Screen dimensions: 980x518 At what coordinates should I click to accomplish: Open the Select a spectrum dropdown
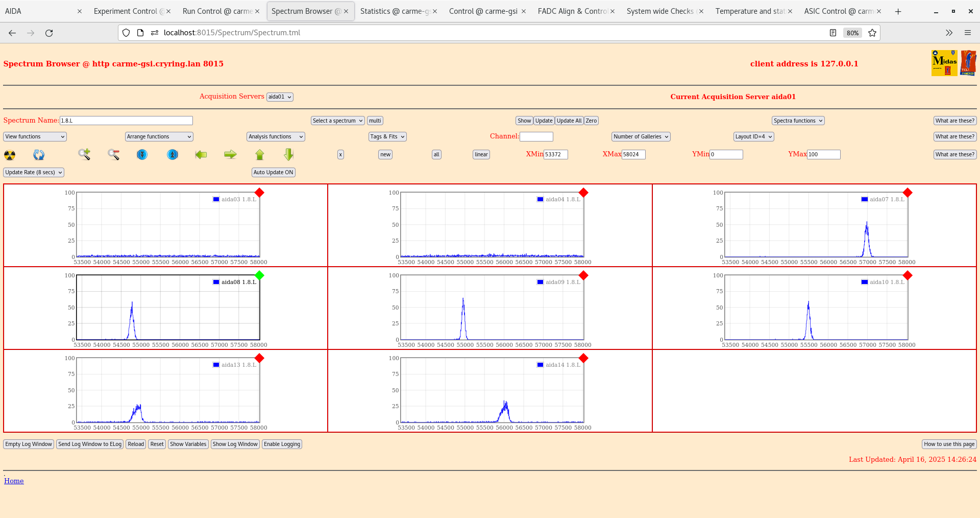337,121
